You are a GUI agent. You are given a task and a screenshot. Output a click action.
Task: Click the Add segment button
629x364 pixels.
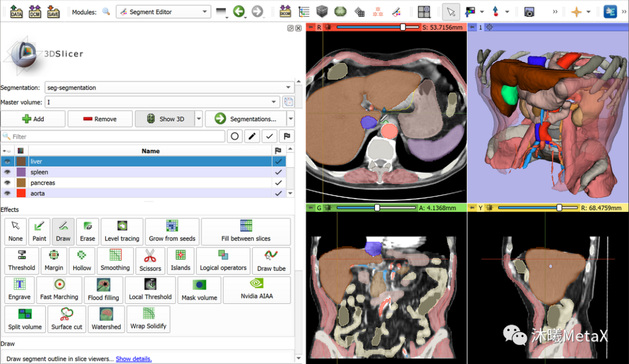33,119
